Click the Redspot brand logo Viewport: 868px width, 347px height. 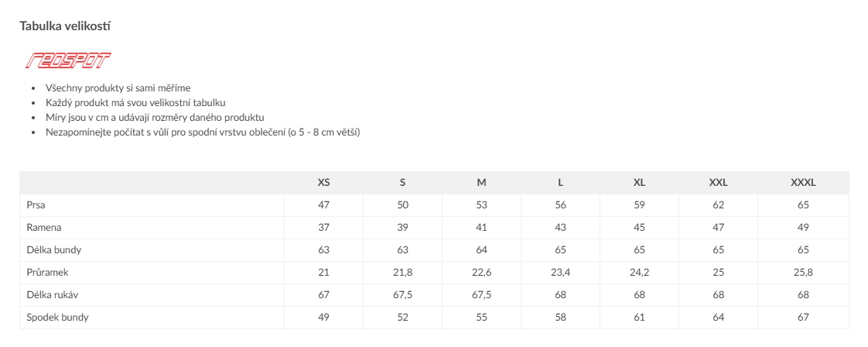68,60
